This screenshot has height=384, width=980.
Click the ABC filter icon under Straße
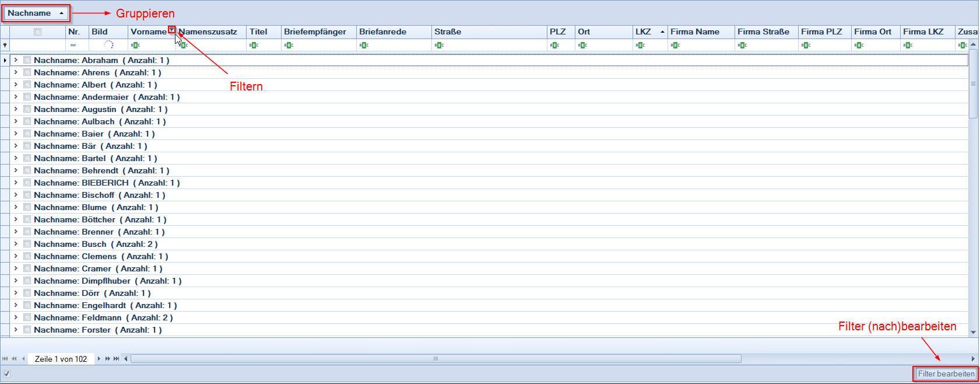(439, 45)
